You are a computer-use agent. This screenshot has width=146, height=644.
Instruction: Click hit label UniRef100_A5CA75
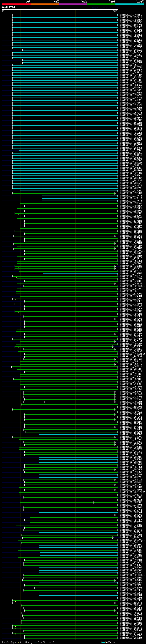click(x=131, y=269)
